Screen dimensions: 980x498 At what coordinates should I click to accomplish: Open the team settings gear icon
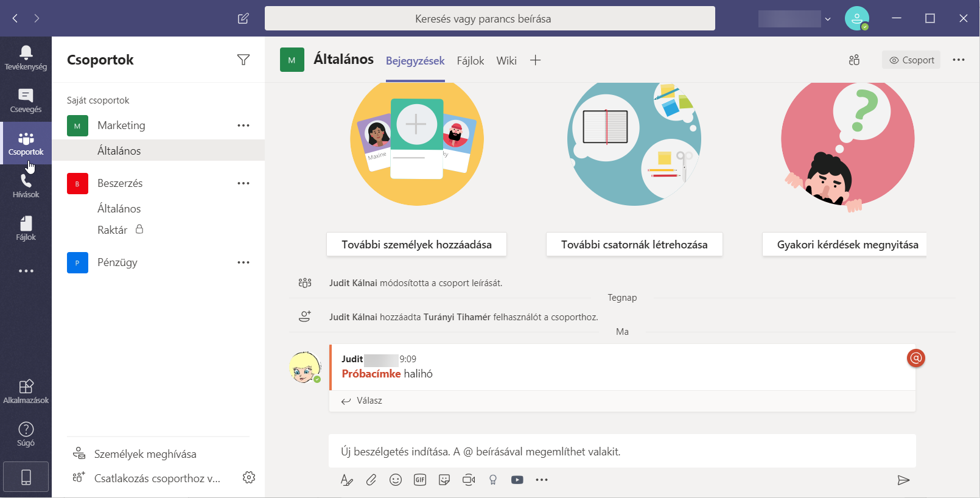pyautogui.click(x=249, y=477)
